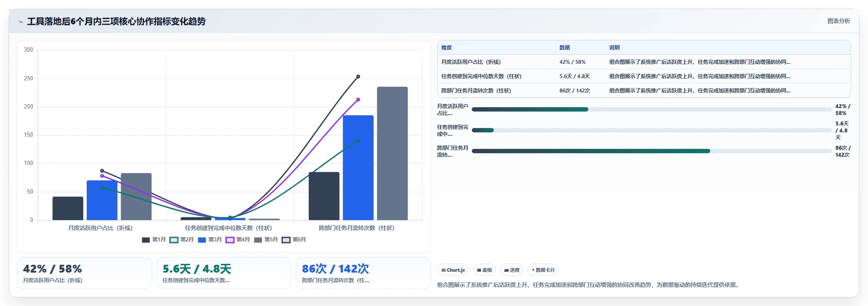This screenshot has height=306, width=868.
Task: Hide the 第3月 dataset via legend
Action: (x=210, y=240)
